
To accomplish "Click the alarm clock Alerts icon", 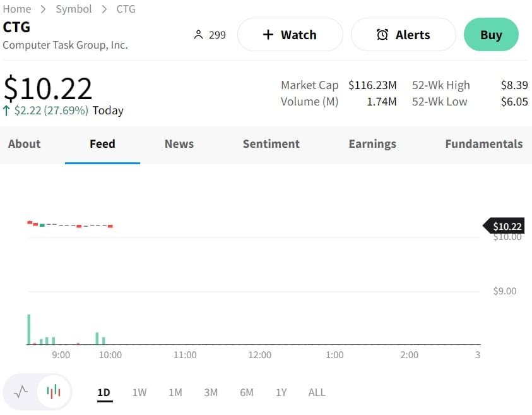I will point(382,35).
